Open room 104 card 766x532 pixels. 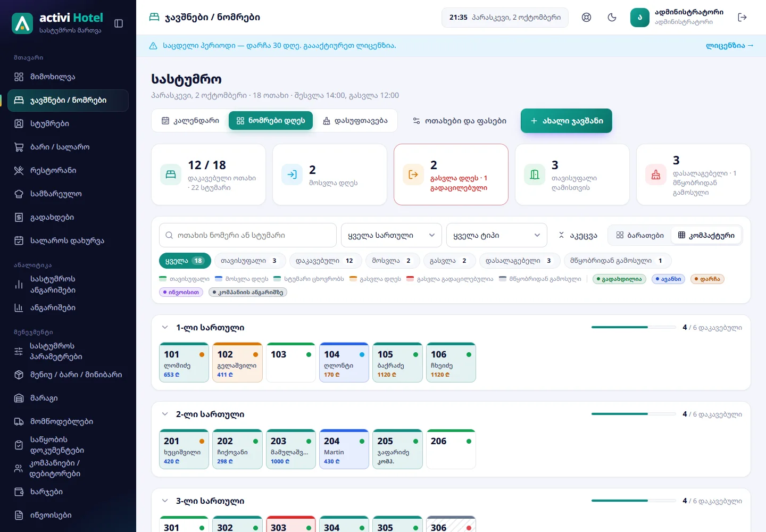[344, 362]
